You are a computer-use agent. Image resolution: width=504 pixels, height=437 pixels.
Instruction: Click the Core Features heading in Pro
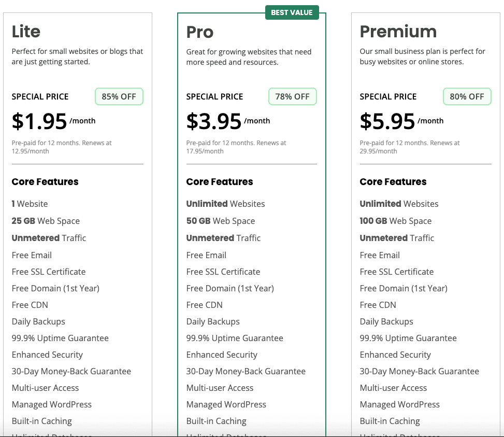(x=220, y=181)
